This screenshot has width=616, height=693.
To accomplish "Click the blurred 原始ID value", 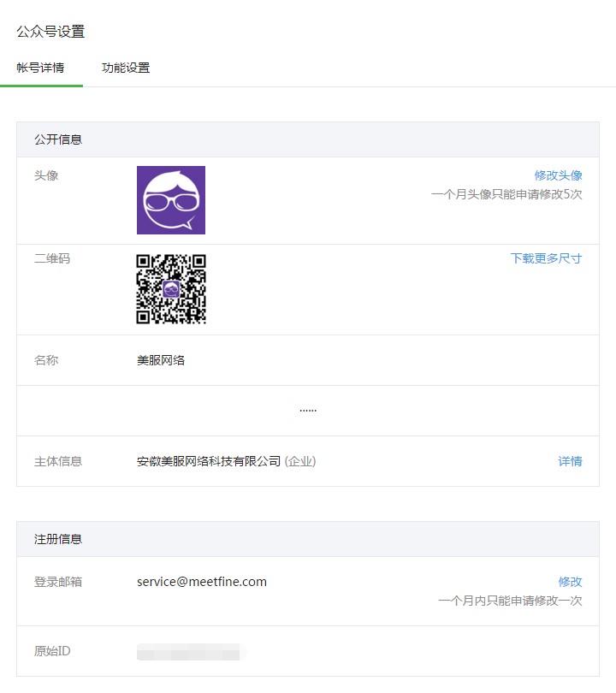I will coord(190,653).
